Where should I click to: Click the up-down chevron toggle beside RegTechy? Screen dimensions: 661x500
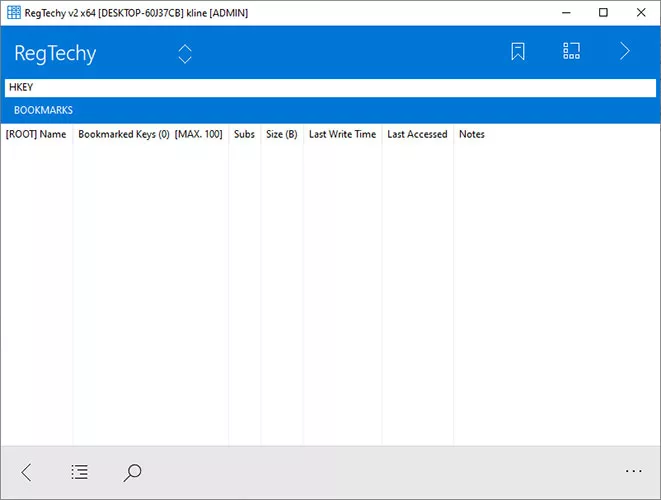click(185, 54)
